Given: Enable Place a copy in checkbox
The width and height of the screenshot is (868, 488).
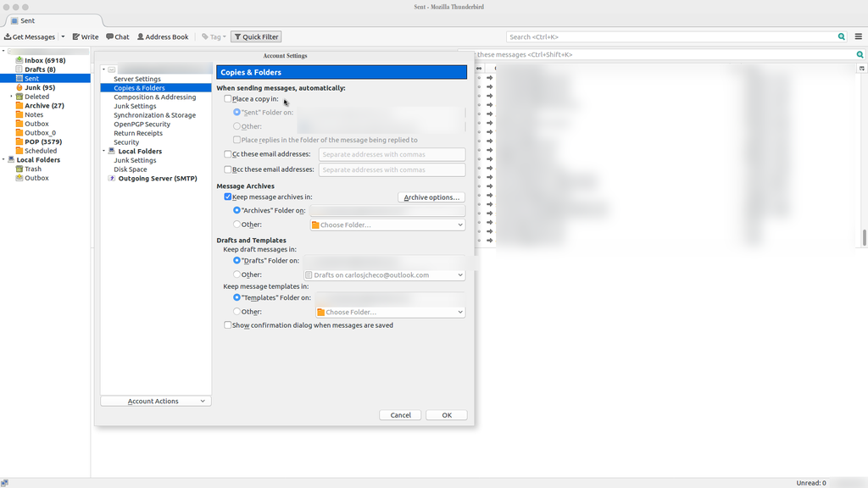Looking at the screenshot, I should (x=228, y=99).
